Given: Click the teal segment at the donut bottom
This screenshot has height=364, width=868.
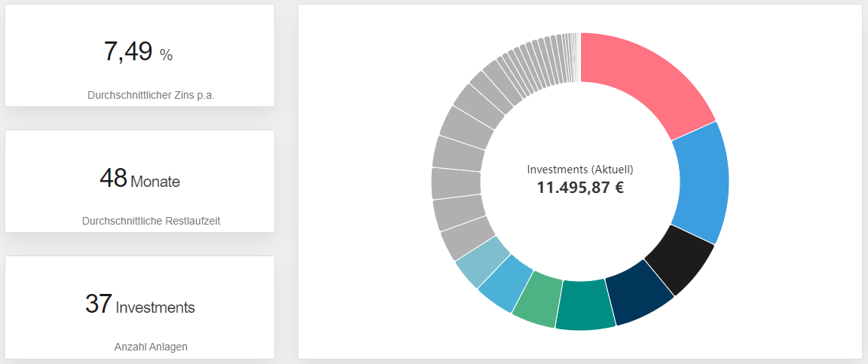Looking at the screenshot, I should click(x=585, y=304).
